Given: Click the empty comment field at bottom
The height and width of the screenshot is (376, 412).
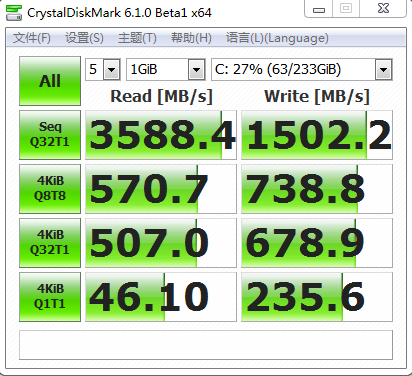Looking at the screenshot, I should pyautogui.click(x=206, y=345).
